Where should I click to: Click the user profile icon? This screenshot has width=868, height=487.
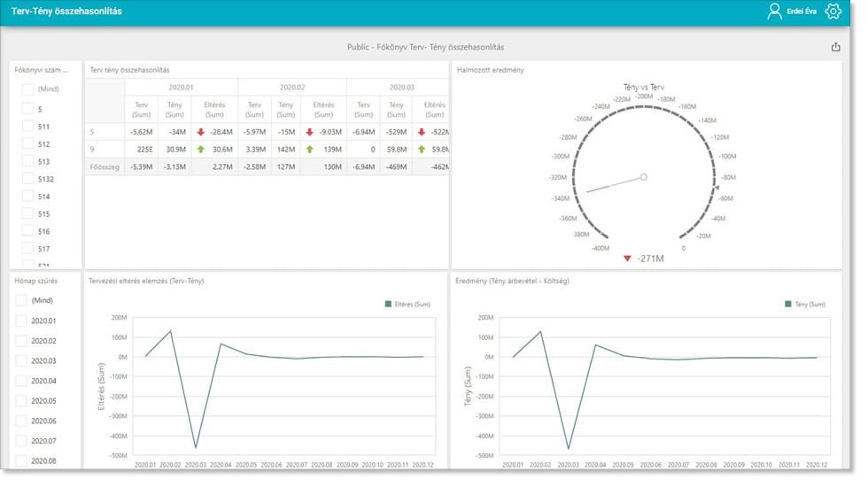click(x=774, y=11)
